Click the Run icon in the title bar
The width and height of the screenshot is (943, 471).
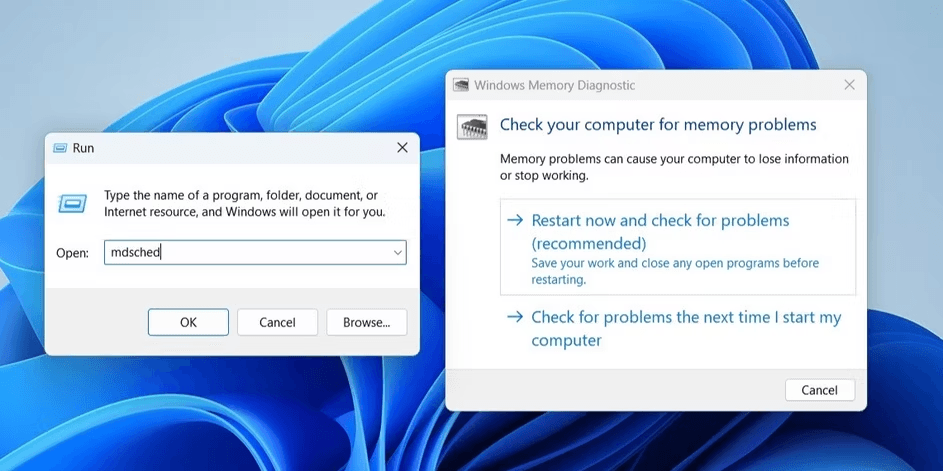click(x=60, y=148)
